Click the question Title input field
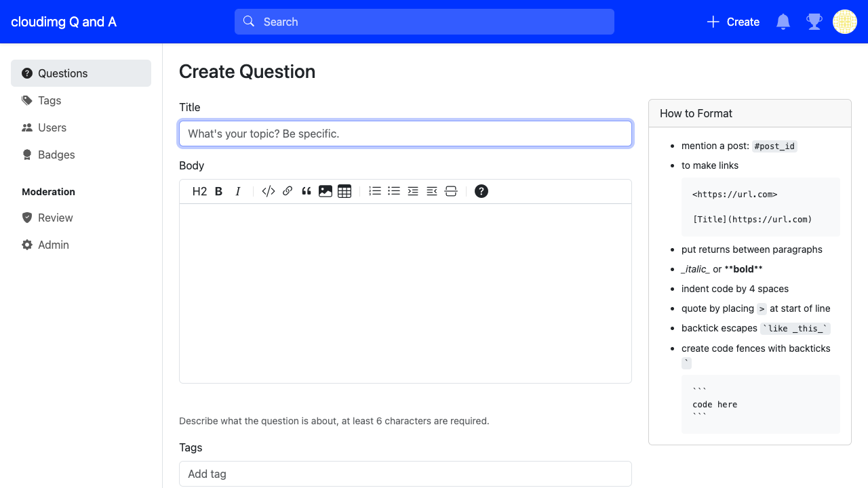The height and width of the screenshot is (488, 868). (x=406, y=134)
